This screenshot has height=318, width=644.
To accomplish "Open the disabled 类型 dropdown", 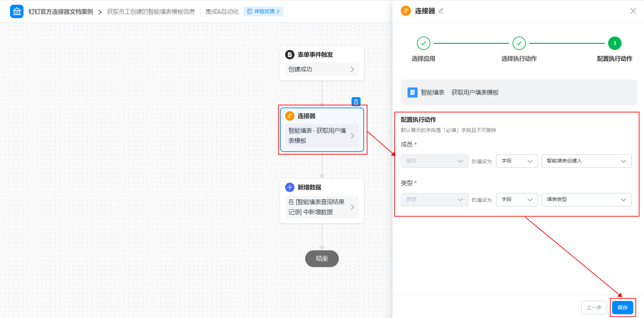I will (x=434, y=200).
